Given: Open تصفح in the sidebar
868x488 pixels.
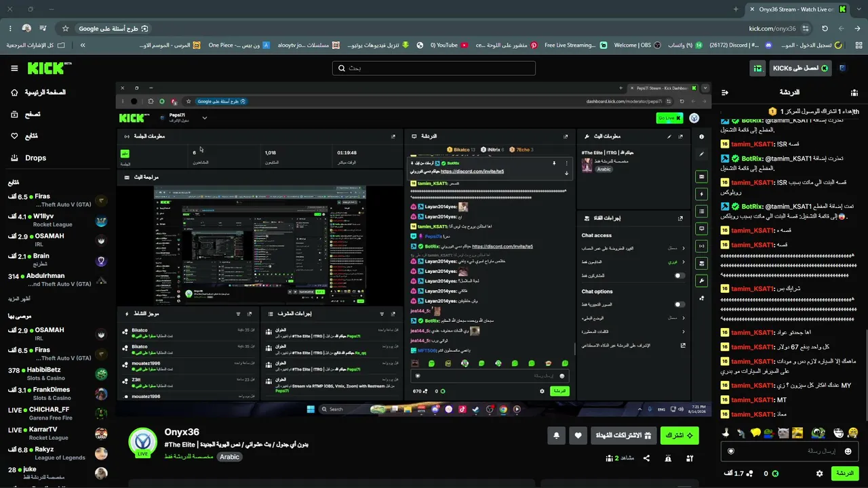Looking at the screenshot, I should click(x=25, y=115).
